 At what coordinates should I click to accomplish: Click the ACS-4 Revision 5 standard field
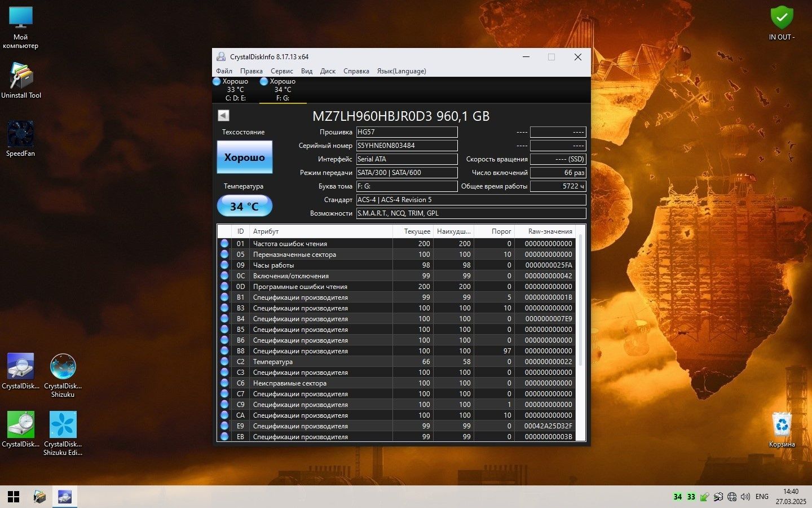[x=471, y=200]
